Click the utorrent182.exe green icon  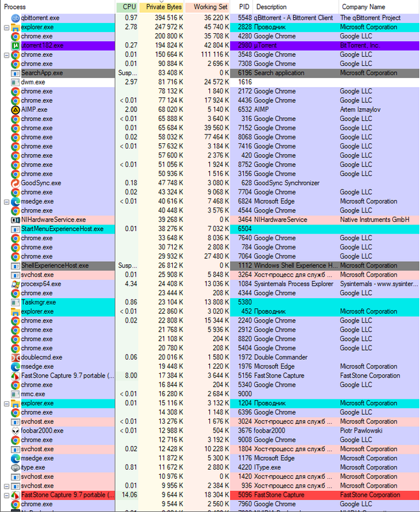[15, 45]
